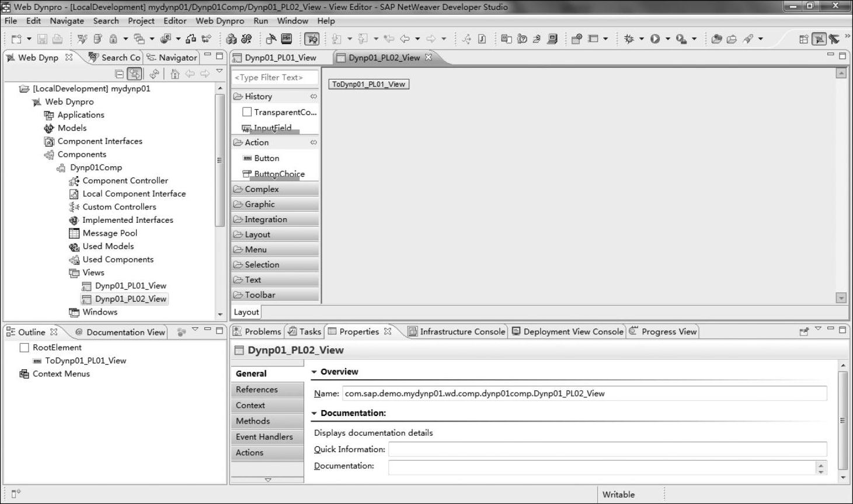Click the Properties view vertical scrollbar
Image resolution: width=853 pixels, height=504 pixels.
842,421
